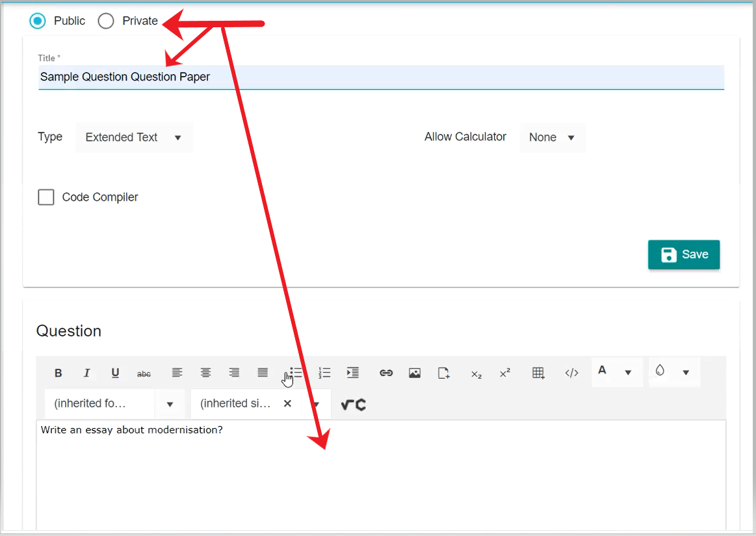Viewport: 756px width, 536px height.
Task: Select the Public radio button
Action: [x=38, y=21]
